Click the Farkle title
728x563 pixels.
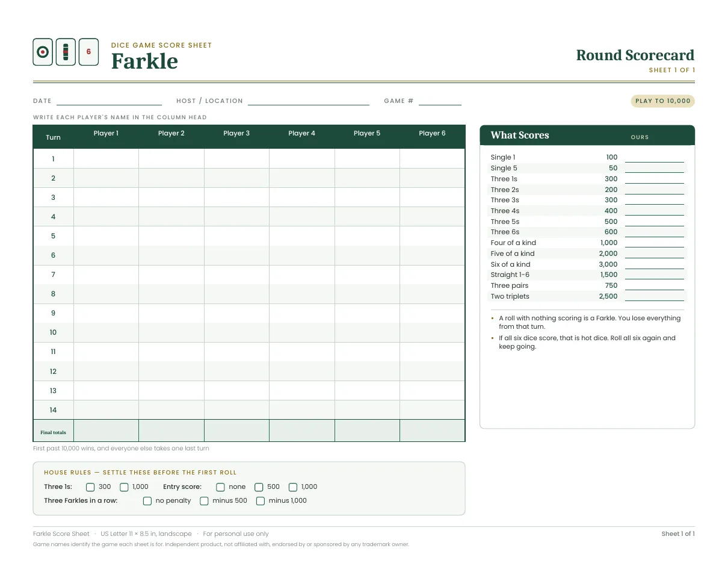(x=144, y=61)
